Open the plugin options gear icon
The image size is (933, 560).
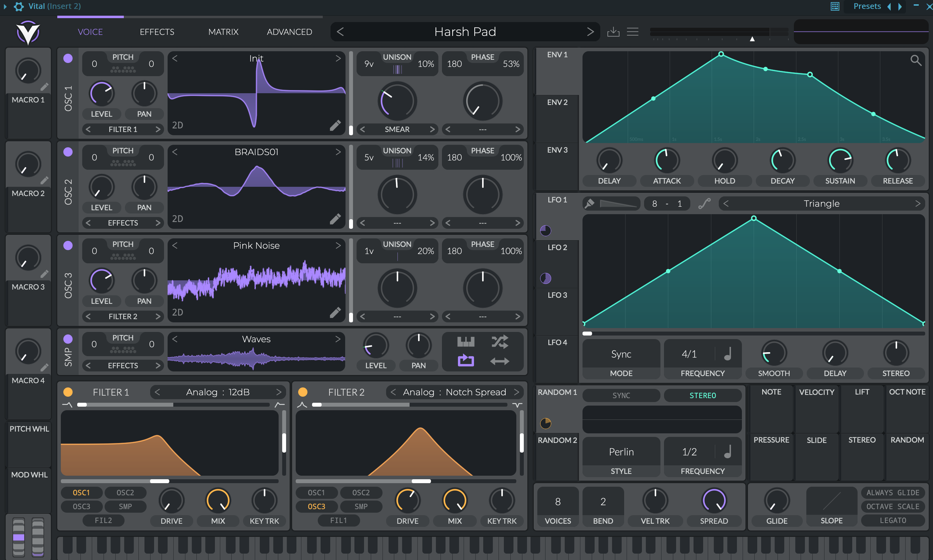click(x=19, y=6)
